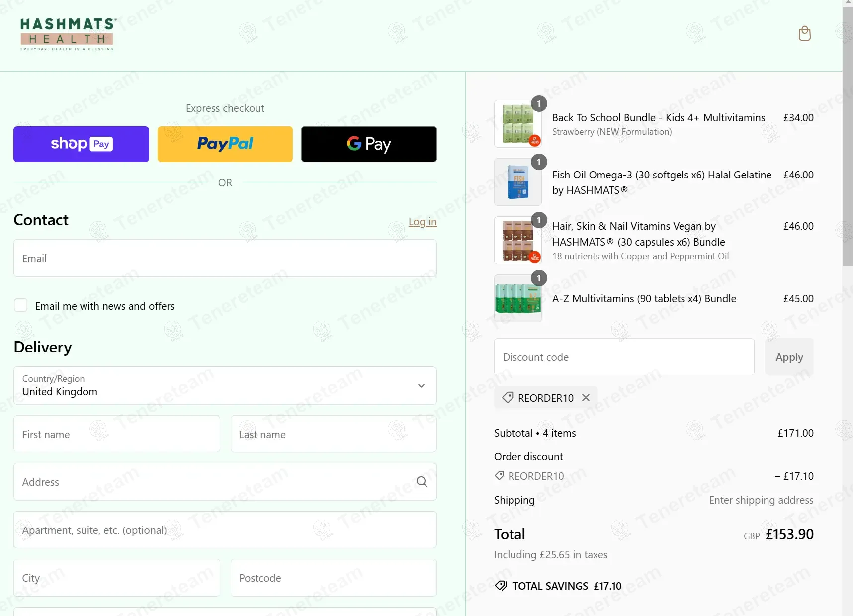Click the 'Subtotal • 4 items' label
This screenshot has height=616, width=853.
(x=535, y=433)
